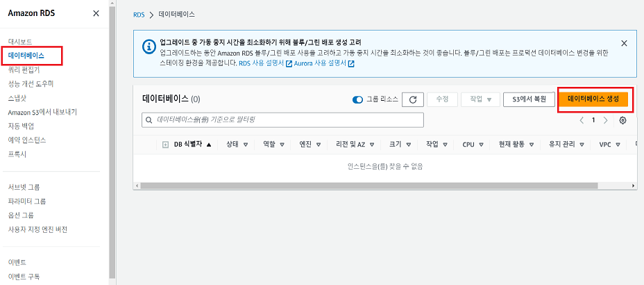This screenshot has height=285, width=644.
Task: Dismiss the blue/green deployment info banner
Action: click(x=625, y=43)
